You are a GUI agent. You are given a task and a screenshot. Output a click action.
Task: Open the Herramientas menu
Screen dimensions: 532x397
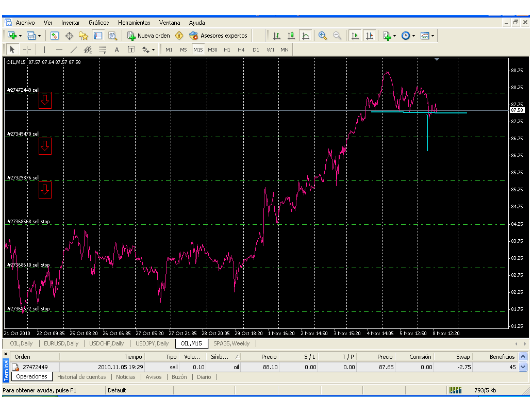pyautogui.click(x=134, y=23)
